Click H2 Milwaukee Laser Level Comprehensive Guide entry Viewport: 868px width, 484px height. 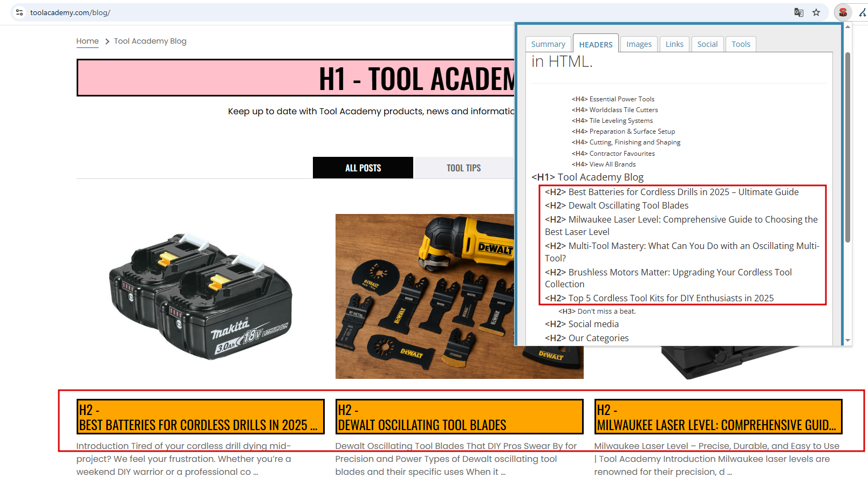click(681, 226)
